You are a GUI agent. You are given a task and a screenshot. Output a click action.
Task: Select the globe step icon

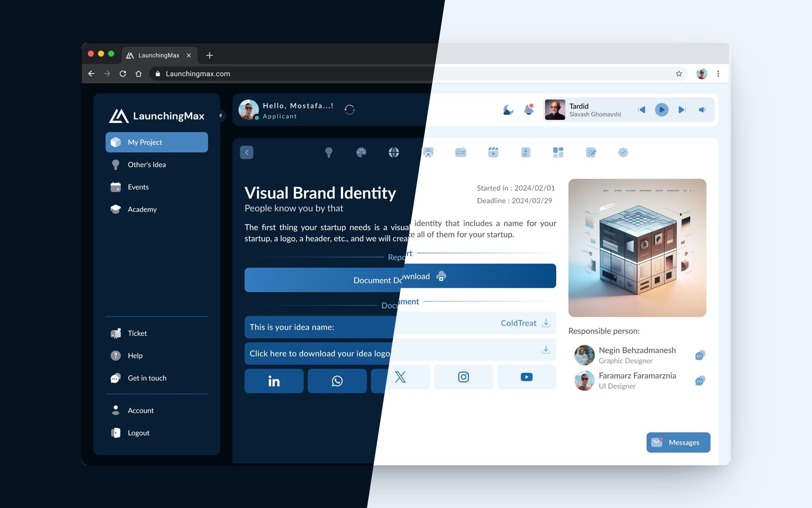pos(394,152)
